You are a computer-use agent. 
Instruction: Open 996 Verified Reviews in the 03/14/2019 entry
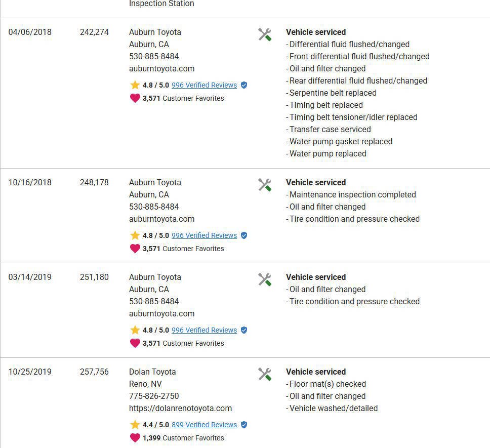pos(204,330)
